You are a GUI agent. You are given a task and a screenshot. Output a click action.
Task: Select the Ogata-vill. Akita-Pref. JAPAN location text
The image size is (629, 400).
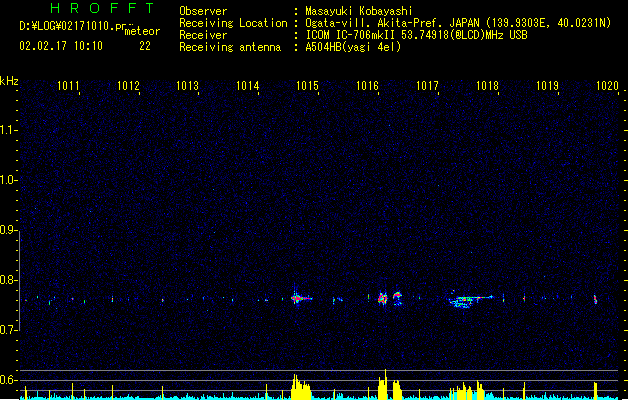pyautogui.click(x=458, y=23)
